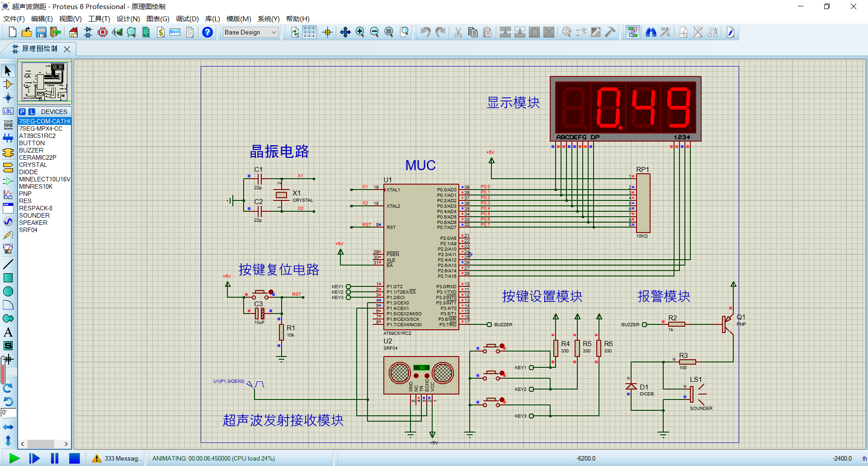
Task: Click the schematic overview thumbnail
Action: [x=45, y=82]
